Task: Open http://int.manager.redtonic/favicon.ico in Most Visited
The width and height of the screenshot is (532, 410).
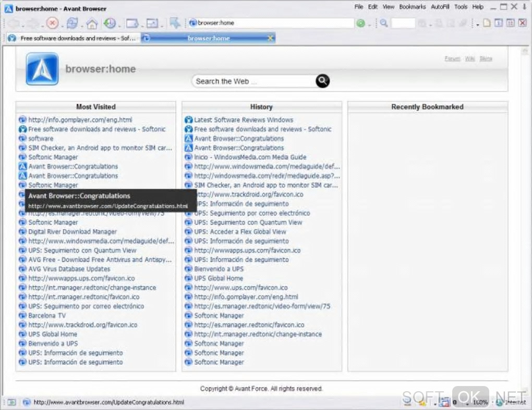Action: tap(84, 297)
